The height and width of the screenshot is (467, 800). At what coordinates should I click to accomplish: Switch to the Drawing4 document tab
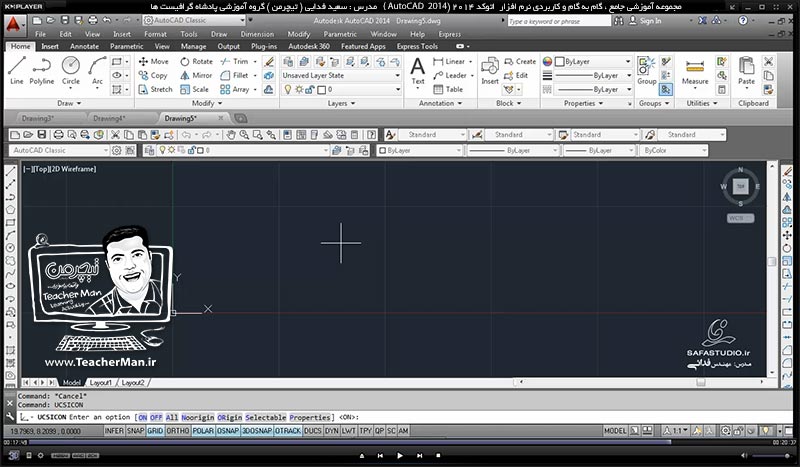coord(109,118)
